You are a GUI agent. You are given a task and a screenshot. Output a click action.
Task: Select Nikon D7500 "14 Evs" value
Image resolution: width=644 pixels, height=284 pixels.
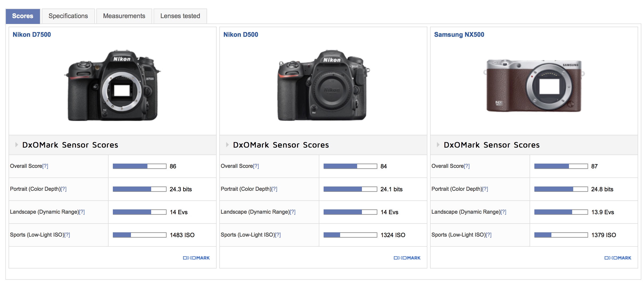[179, 212]
